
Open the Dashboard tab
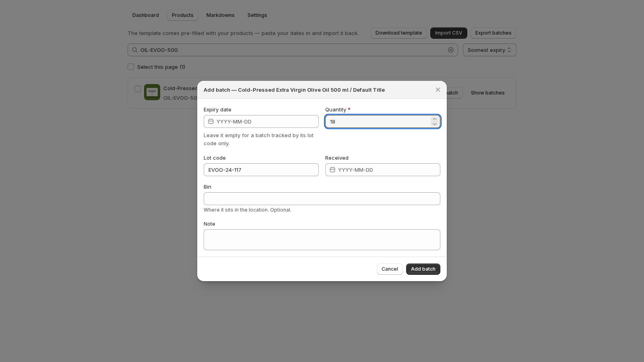click(x=146, y=15)
